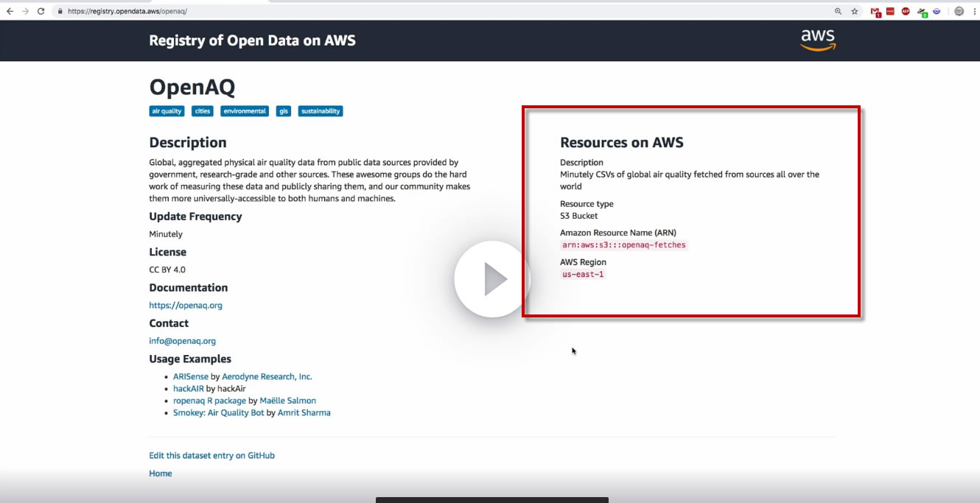The width and height of the screenshot is (980, 503).
Task: Open the Amrit Sharma author link
Action: [304, 412]
